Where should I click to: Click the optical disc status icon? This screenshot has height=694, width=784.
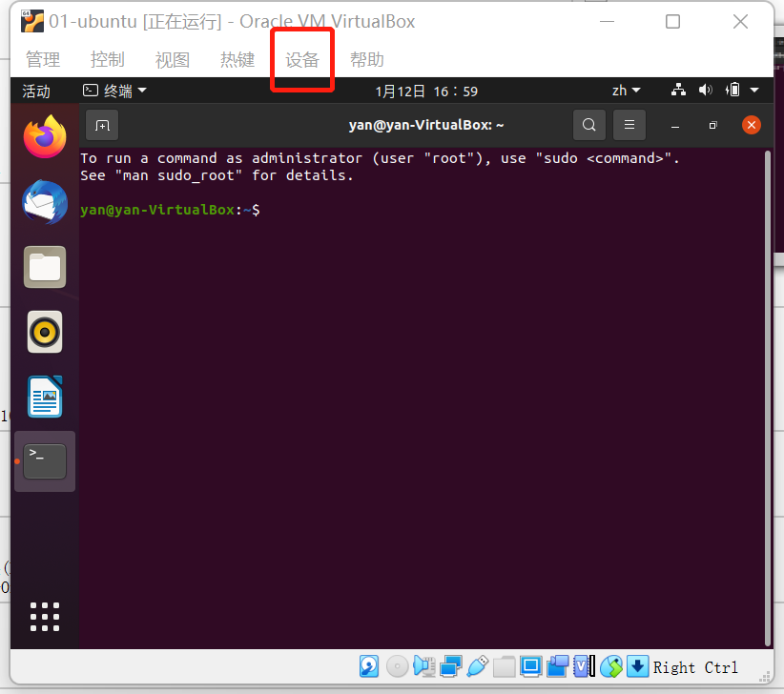point(398,666)
